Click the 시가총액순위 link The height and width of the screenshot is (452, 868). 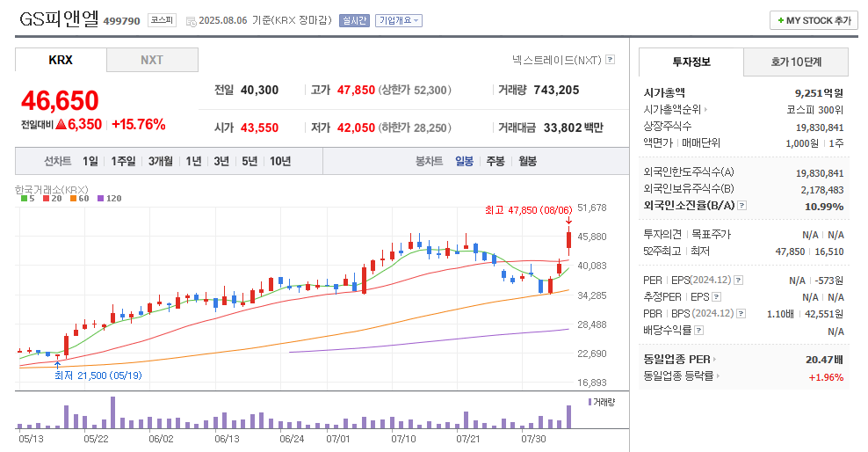click(x=672, y=110)
